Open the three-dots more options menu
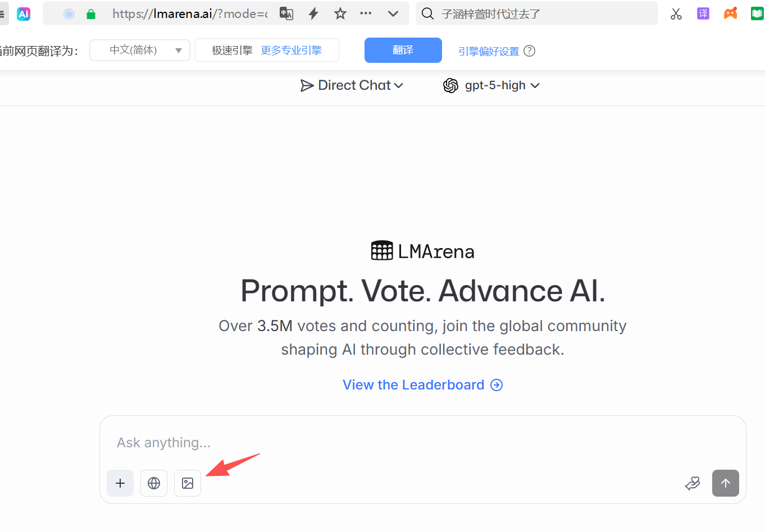This screenshot has width=765, height=532. 366,13
